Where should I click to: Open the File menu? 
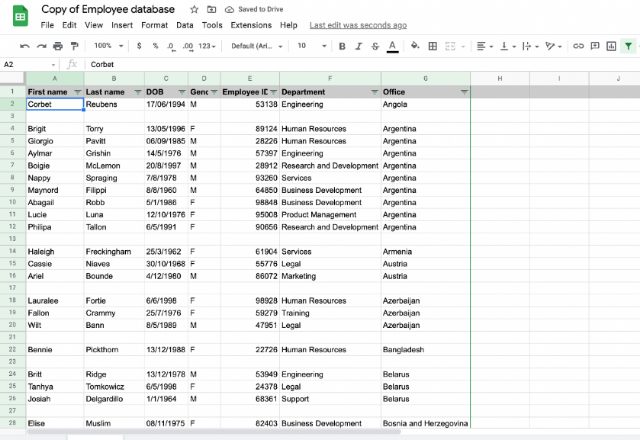coord(47,25)
